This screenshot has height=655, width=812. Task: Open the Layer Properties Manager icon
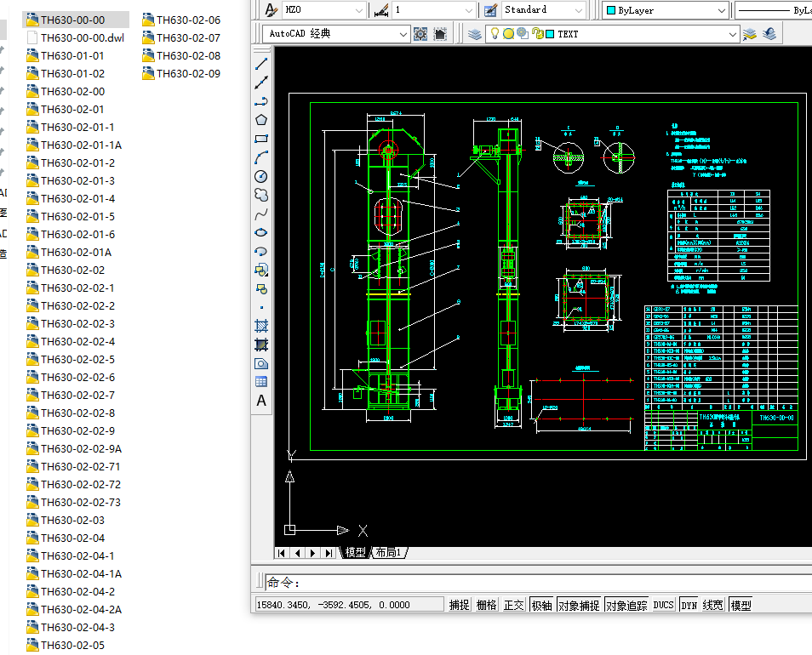475,34
